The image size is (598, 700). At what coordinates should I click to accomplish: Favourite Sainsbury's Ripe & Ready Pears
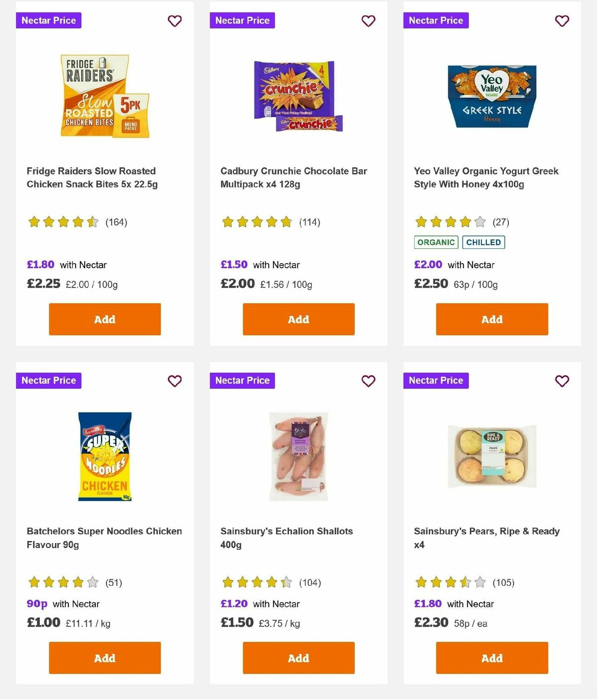tap(562, 381)
